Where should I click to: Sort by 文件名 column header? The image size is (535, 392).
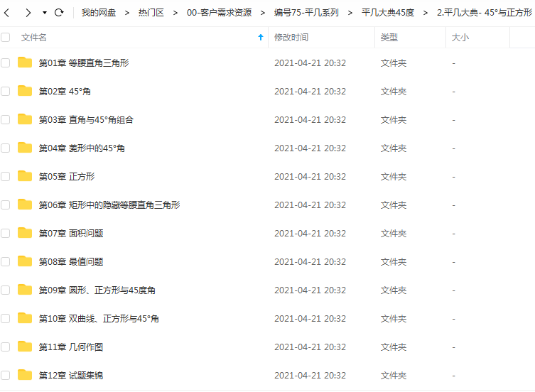point(34,37)
